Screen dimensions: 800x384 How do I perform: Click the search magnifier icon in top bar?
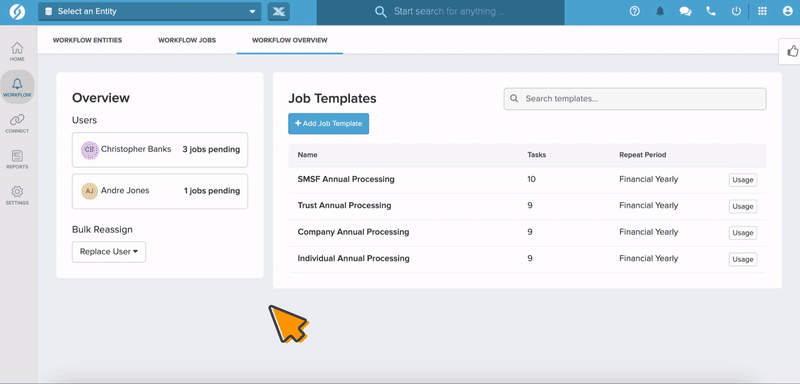click(x=381, y=12)
